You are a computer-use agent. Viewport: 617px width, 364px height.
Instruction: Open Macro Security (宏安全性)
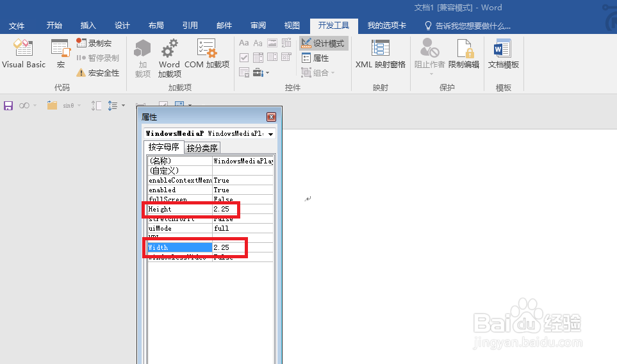point(97,73)
